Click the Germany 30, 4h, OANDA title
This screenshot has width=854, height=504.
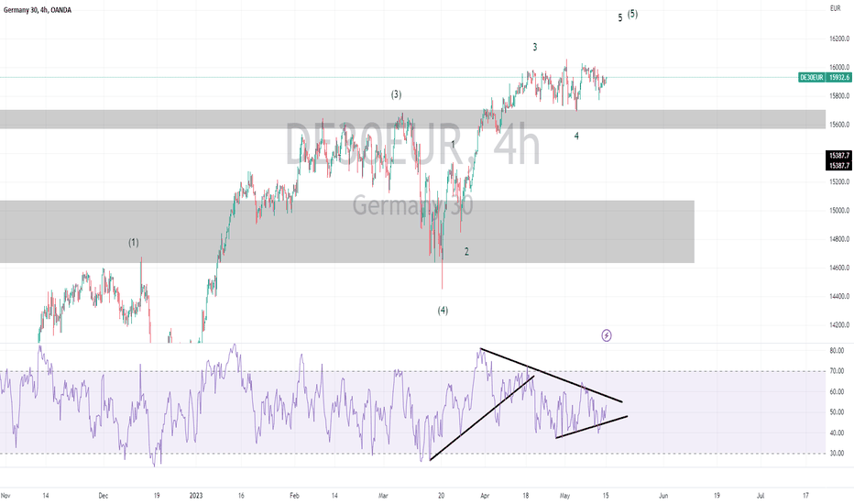[x=37, y=10]
